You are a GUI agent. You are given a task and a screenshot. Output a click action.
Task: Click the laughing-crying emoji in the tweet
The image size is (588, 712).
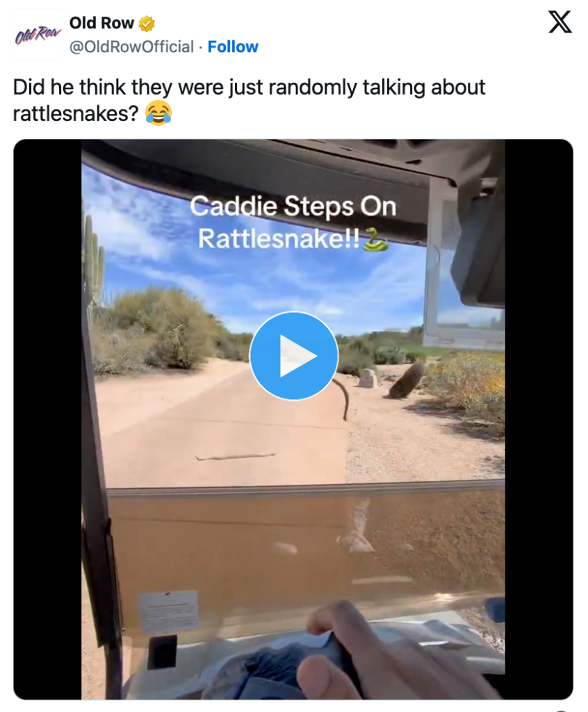(x=158, y=113)
